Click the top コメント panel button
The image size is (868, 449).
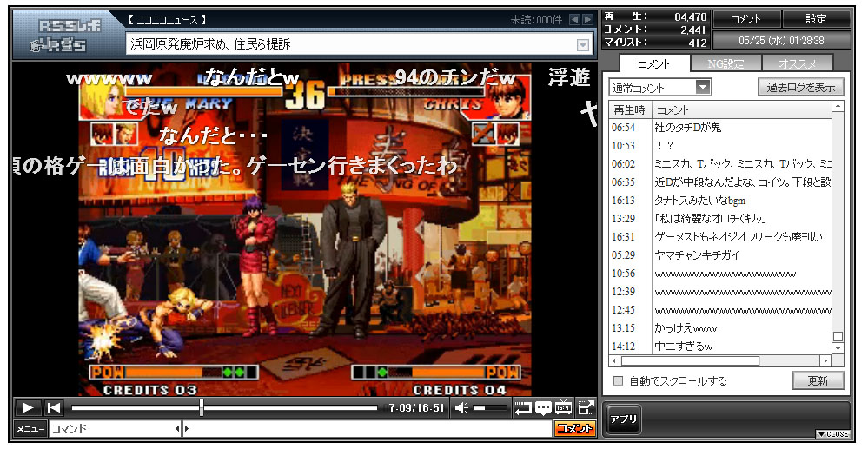[x=746, y=19]
